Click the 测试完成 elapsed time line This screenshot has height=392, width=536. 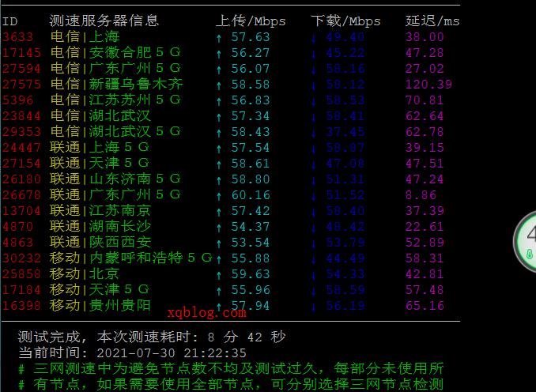point(152,337)
